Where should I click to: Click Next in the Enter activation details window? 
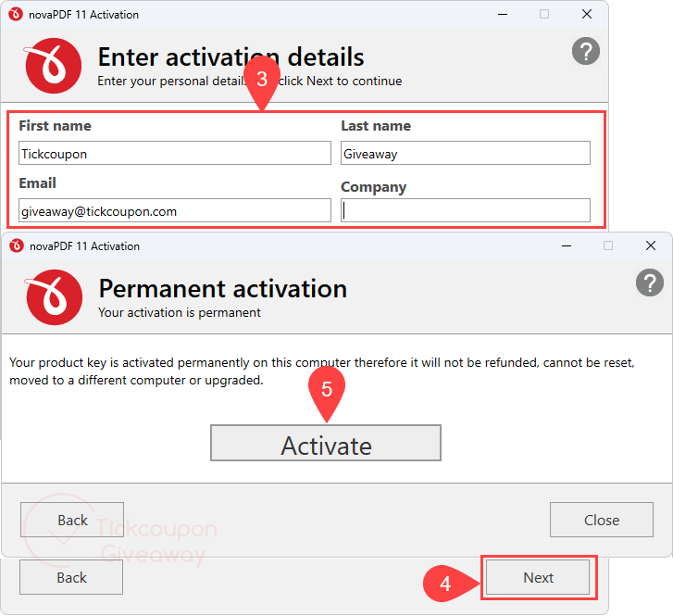pos(538,577)
